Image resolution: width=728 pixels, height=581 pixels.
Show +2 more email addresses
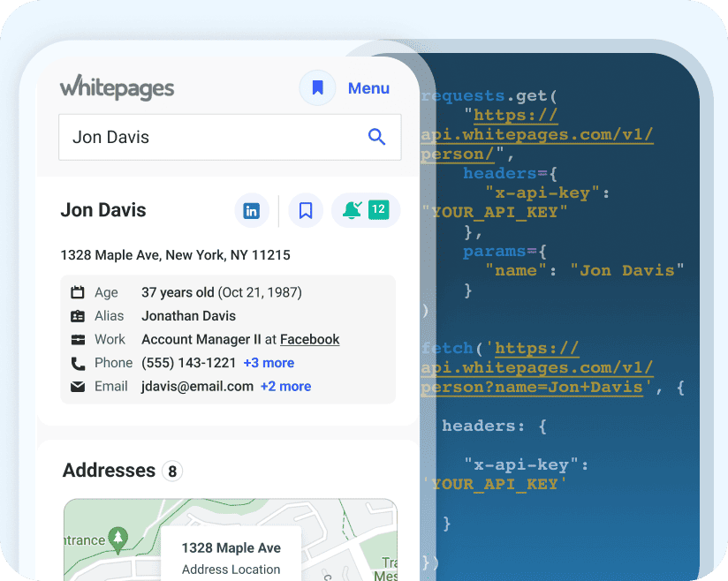click(285, 387)
